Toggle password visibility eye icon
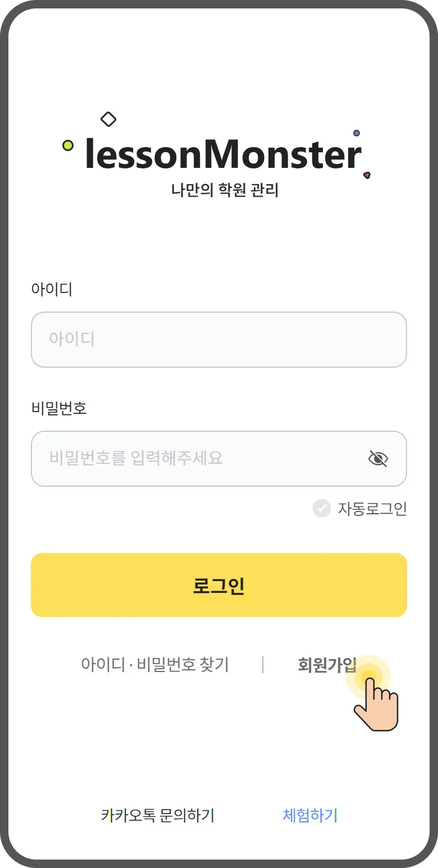438x868 pixels. pyautogui.click(x=378, y=459)
